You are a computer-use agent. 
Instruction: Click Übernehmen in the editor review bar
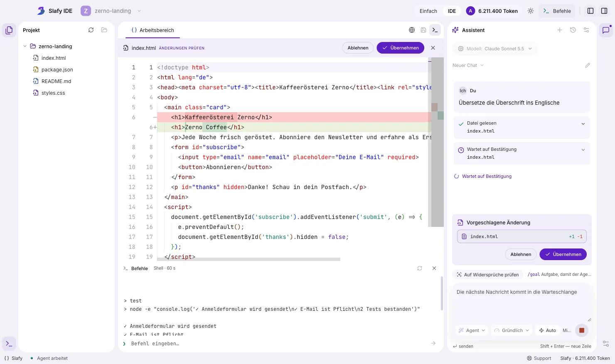tap(401, 48)
